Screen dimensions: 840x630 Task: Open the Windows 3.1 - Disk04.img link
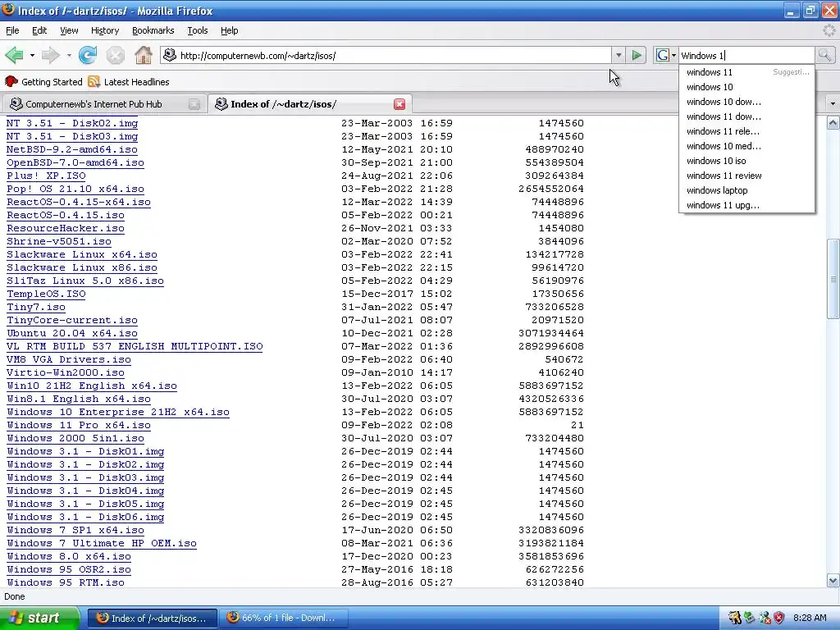[x=85, y=491]
